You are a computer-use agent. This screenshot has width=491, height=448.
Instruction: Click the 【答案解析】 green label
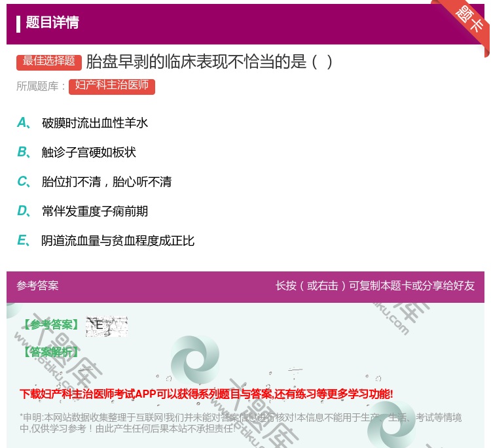50,352
